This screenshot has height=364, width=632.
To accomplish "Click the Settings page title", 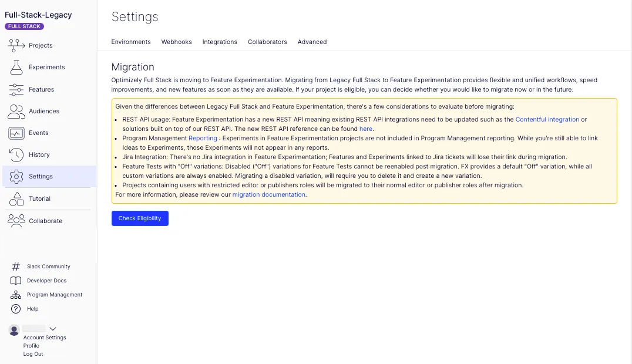I will pyautogui.click(x=135, y=17).
